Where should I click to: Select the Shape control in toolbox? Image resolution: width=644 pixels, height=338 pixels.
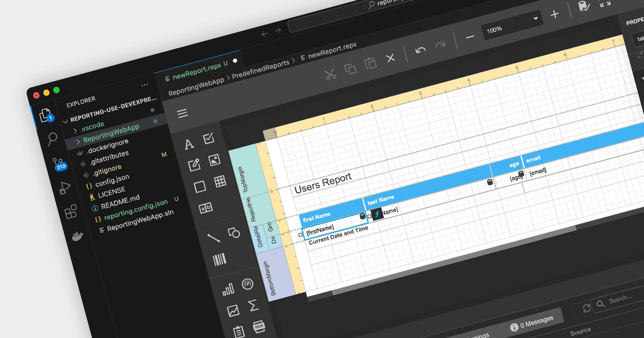point(233,232)
